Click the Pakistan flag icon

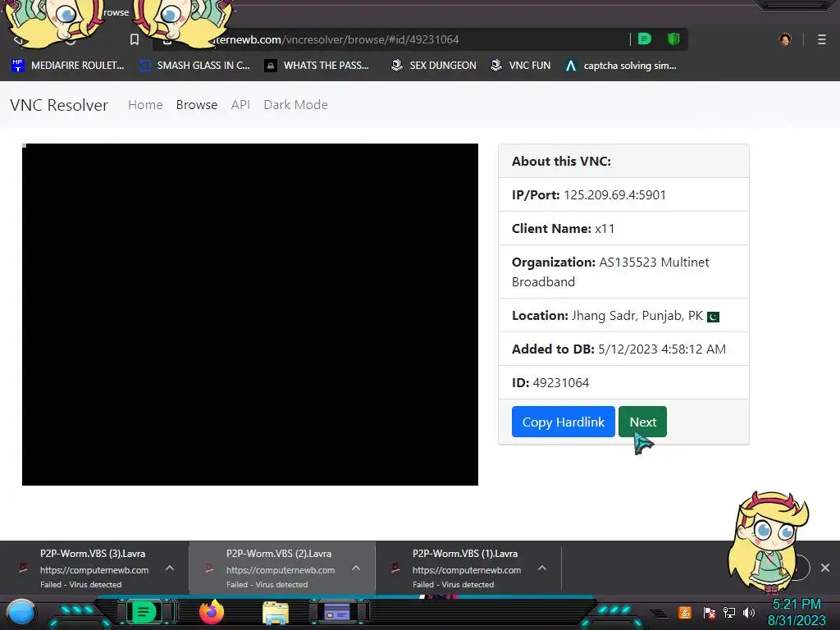713,317
